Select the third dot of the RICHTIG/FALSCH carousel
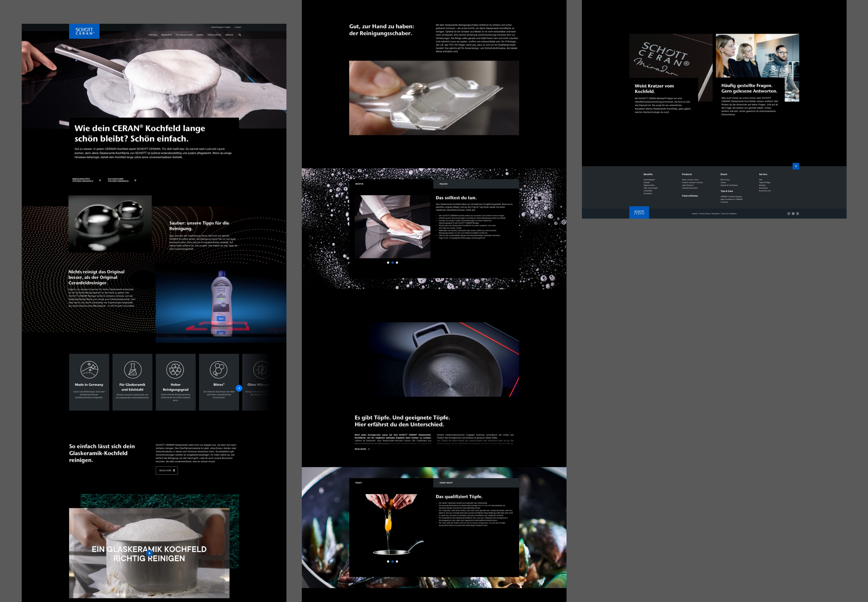The image size is (868, 602). 397,263
